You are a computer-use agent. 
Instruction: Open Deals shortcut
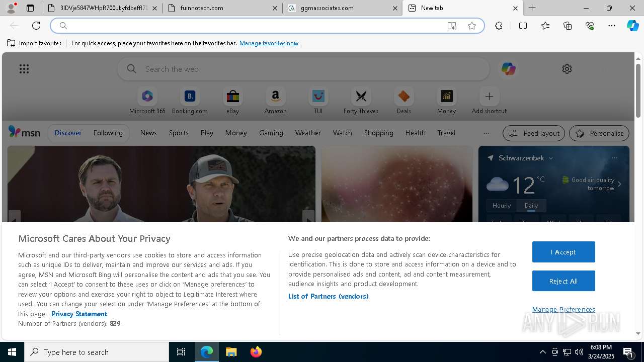404,101
